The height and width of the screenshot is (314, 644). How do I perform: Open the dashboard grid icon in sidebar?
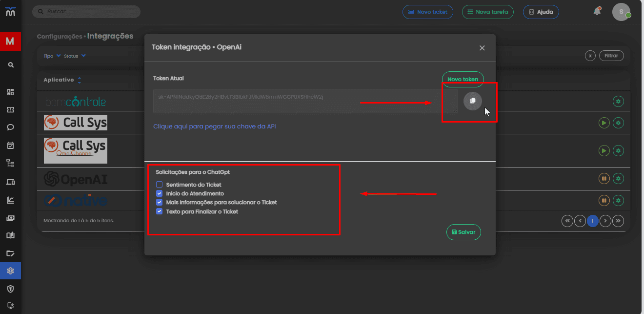[11, 92]
